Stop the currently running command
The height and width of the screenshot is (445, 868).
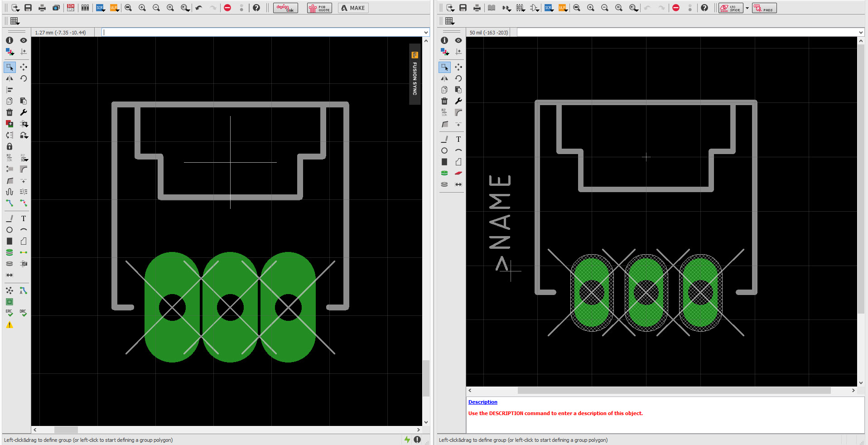coord(227,8)
